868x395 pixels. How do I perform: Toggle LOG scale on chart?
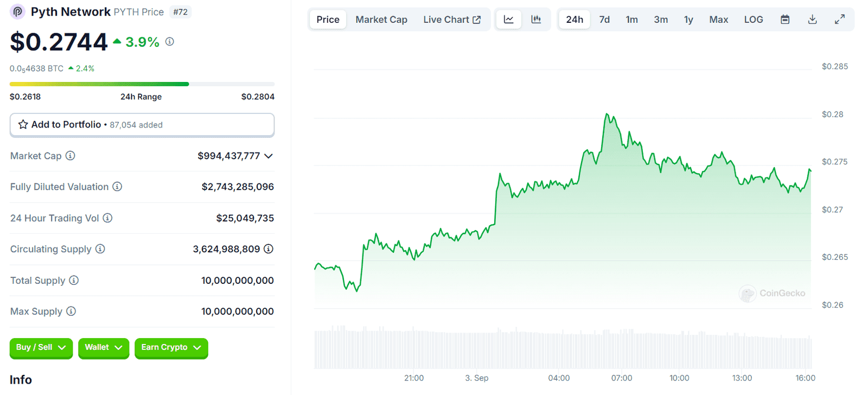point(754,20)
